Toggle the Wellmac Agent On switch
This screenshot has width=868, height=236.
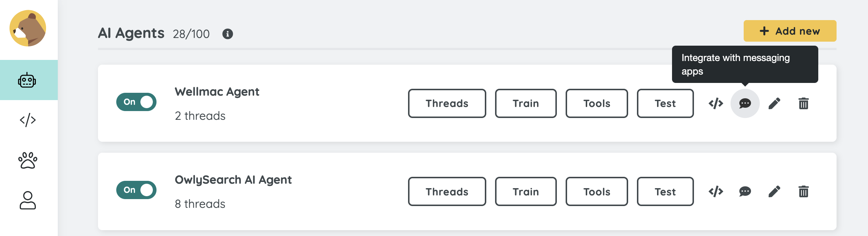point(136,102)
